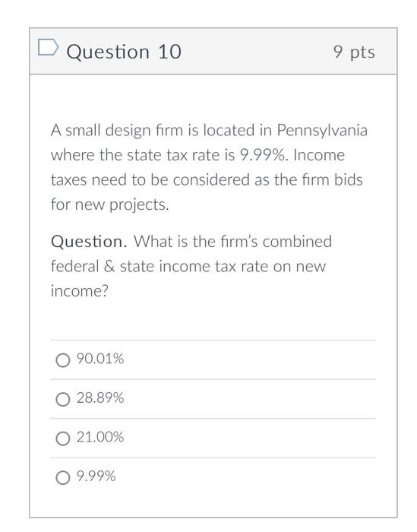Screen dimensions: 417x532
Task: Click the 9.99% figure in the prompt
Action: 262,155
